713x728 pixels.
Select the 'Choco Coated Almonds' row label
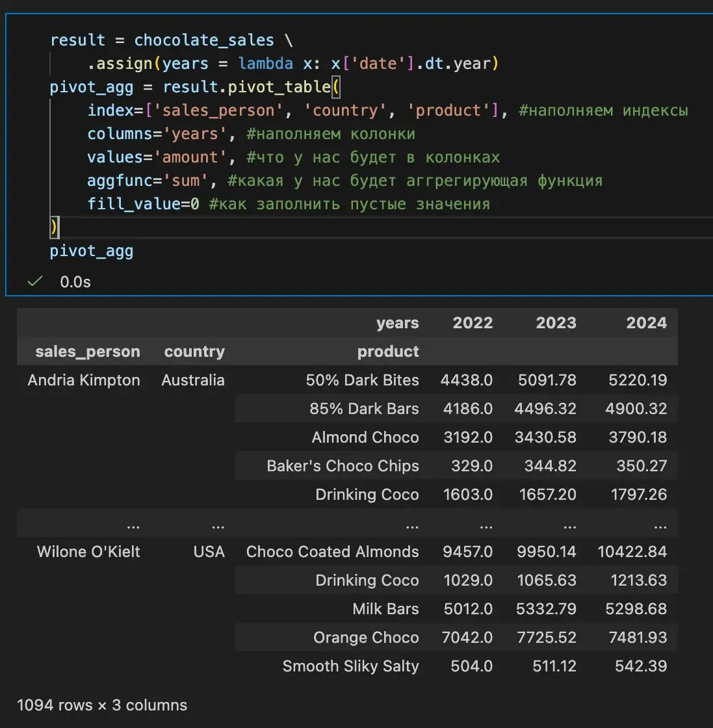[x=332, y=552]
